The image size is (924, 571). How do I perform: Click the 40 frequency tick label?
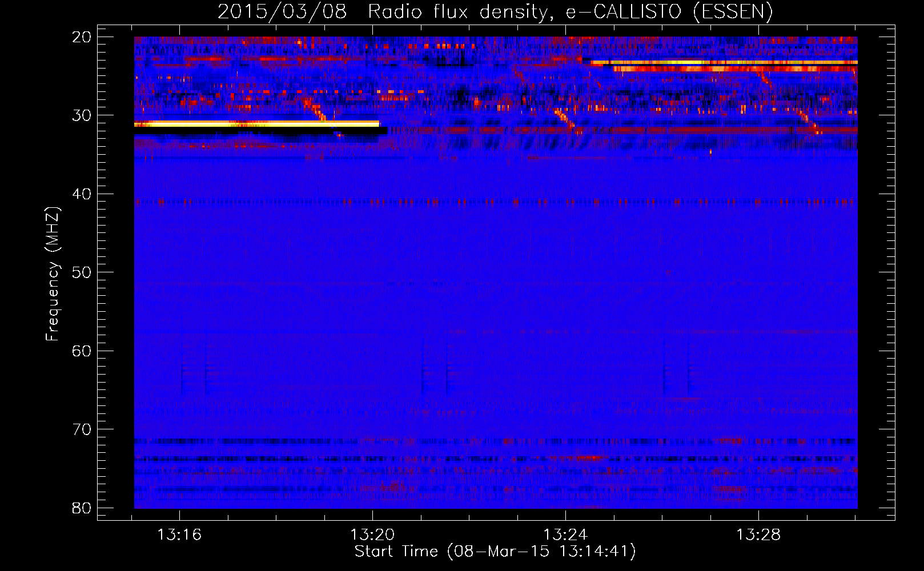pos(82,194)
